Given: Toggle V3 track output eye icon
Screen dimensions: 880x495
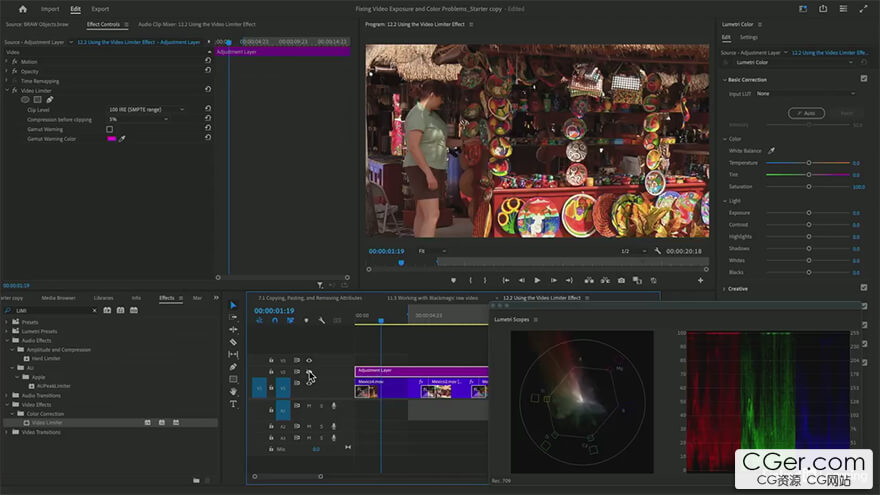Looking at the screenshot, I should coord(309,360).
